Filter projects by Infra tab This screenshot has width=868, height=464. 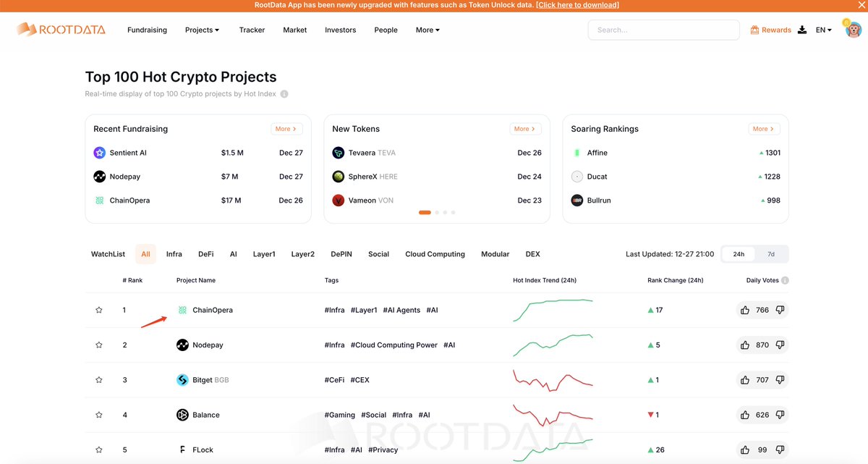tap(174, 254)
